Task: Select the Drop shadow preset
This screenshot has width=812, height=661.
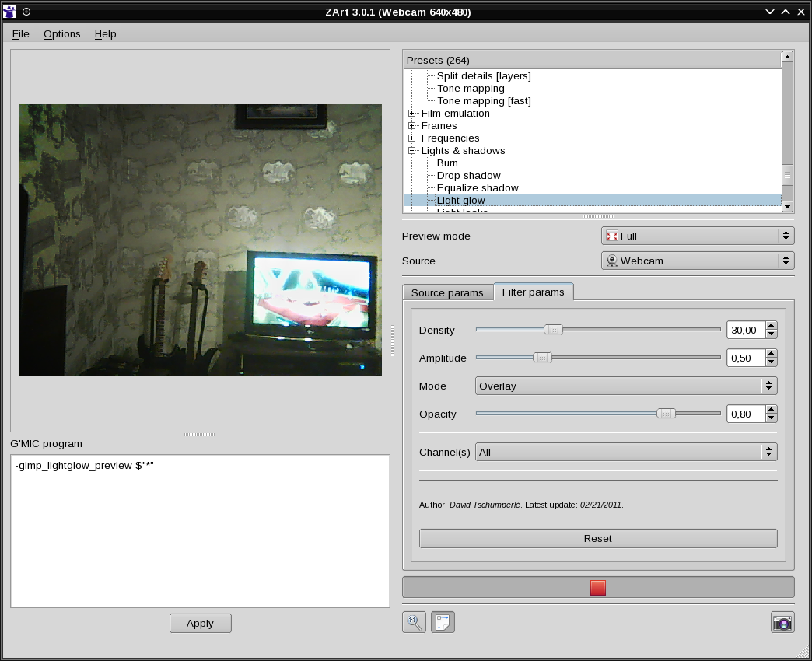Action: (x=468, y=176)
